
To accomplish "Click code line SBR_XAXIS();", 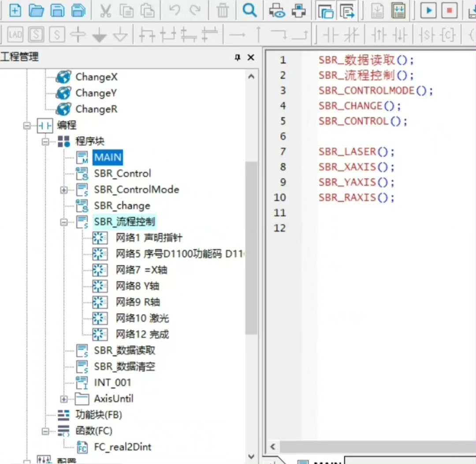I will click(x=356, y=167).
